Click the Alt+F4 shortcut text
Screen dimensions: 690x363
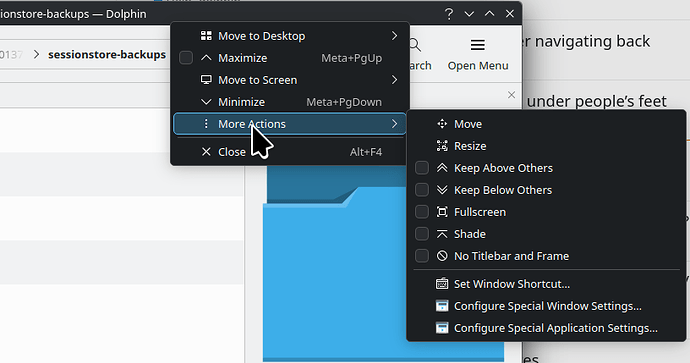(366, 152)
